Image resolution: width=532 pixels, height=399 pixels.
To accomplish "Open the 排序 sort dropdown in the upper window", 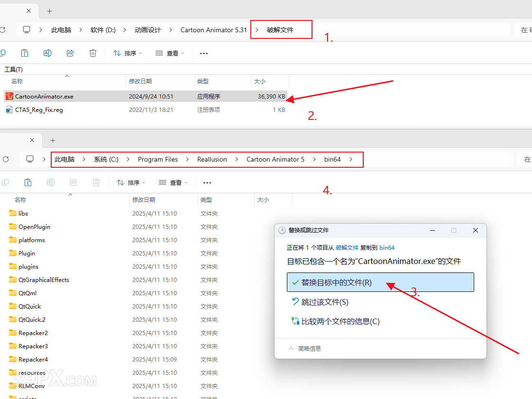I will tap(128, 53).
